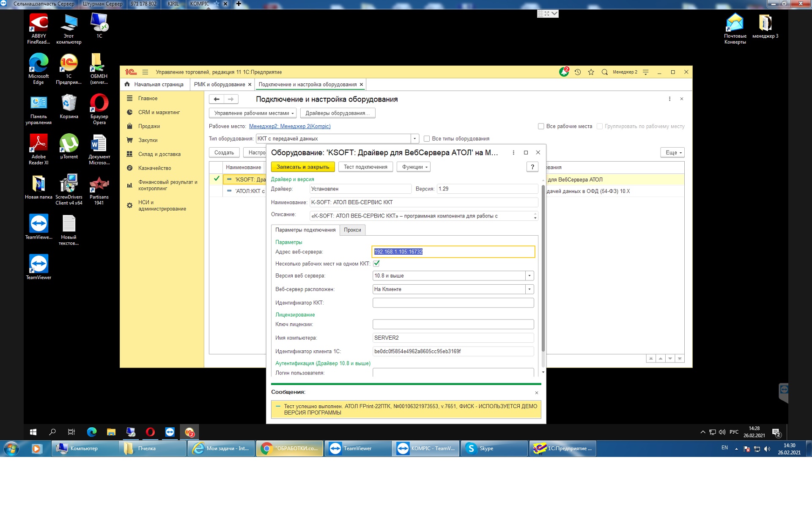Open the Еще dropdown menu
This screenshot has width=812, height=528.
coord(672,152)
